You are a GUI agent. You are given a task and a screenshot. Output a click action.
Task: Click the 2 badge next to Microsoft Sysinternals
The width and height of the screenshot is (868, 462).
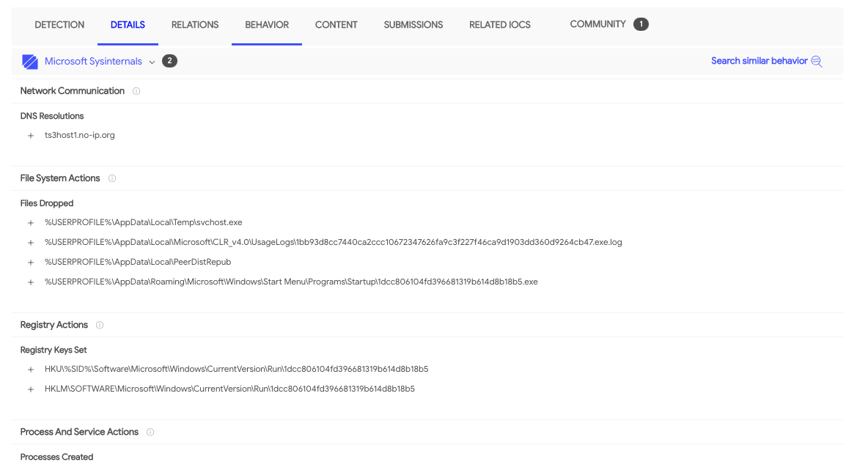pos(169,61)
